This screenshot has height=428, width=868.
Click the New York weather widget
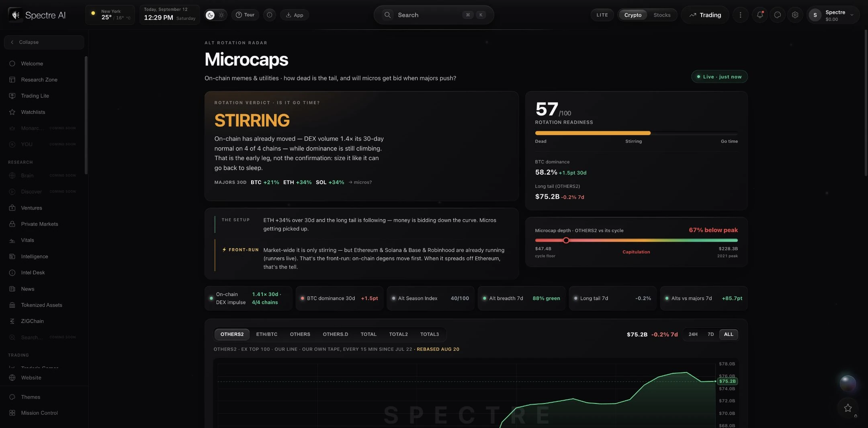(110, 15)
